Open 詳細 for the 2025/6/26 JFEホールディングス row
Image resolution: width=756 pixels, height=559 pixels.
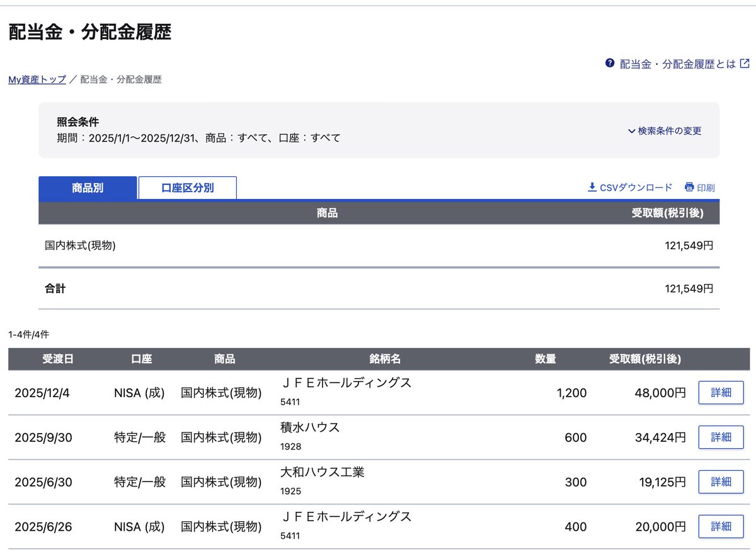(721, 526)
